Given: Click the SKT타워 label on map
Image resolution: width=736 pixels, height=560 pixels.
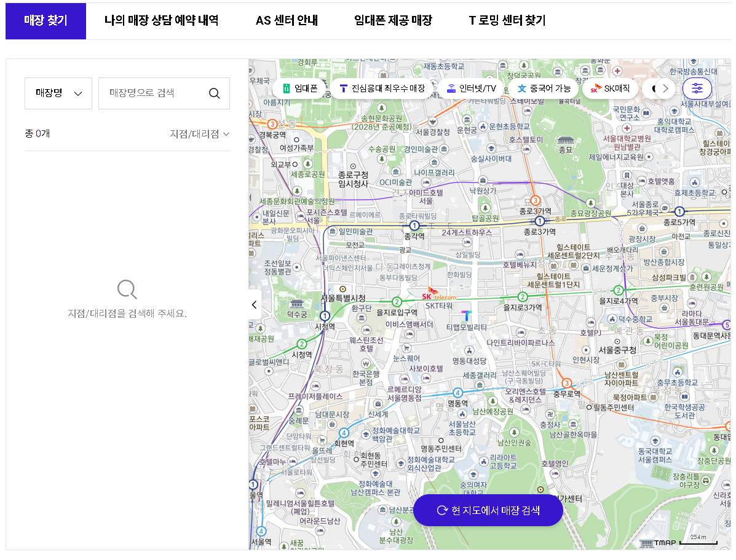Looking at the screenshot, I should coord(439,306).
